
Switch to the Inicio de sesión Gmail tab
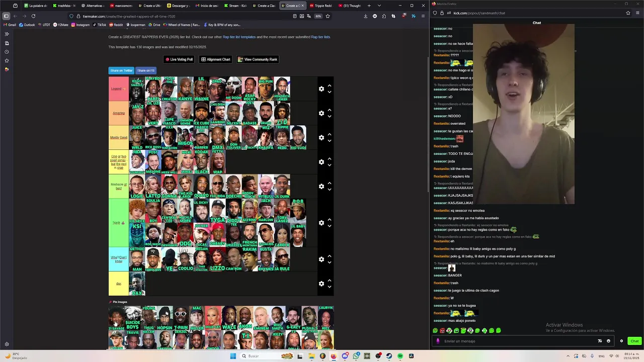click(x=207, y=6)
